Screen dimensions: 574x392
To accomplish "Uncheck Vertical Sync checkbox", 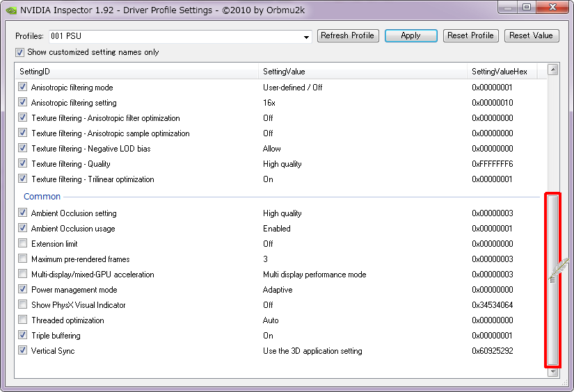I will pos(23,350).
